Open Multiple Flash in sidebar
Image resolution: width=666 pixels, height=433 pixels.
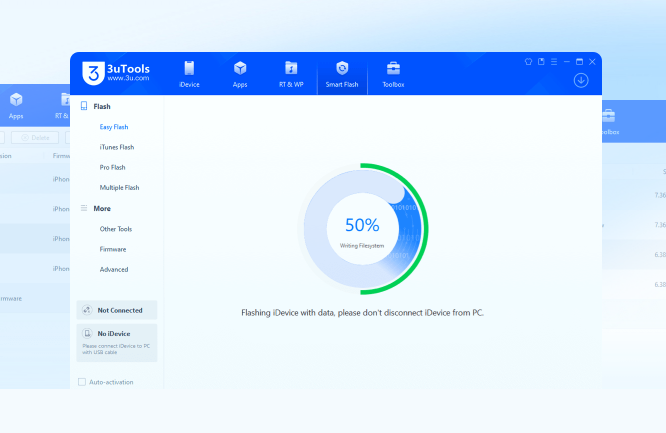(x=119, y=187)
